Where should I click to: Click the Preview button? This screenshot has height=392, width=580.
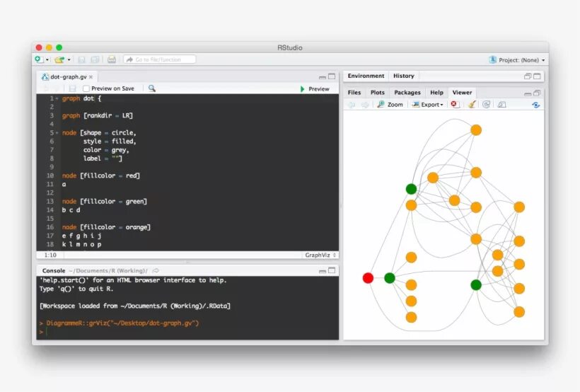pos(315,89)
